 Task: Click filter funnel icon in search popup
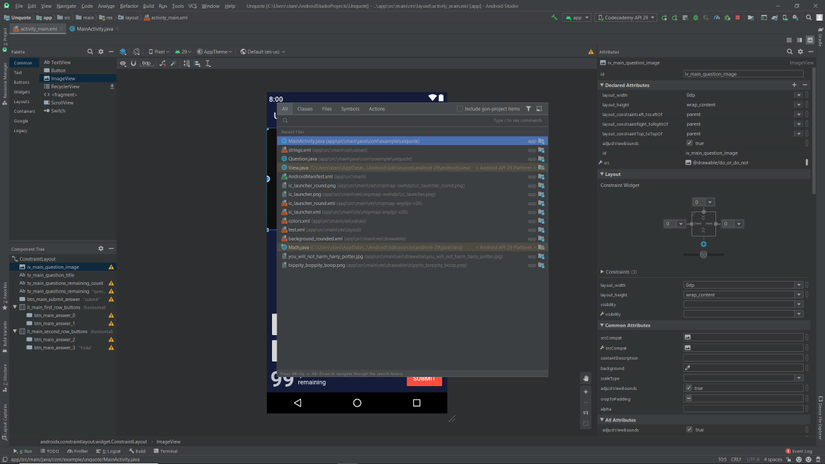(x=528, y=108)
